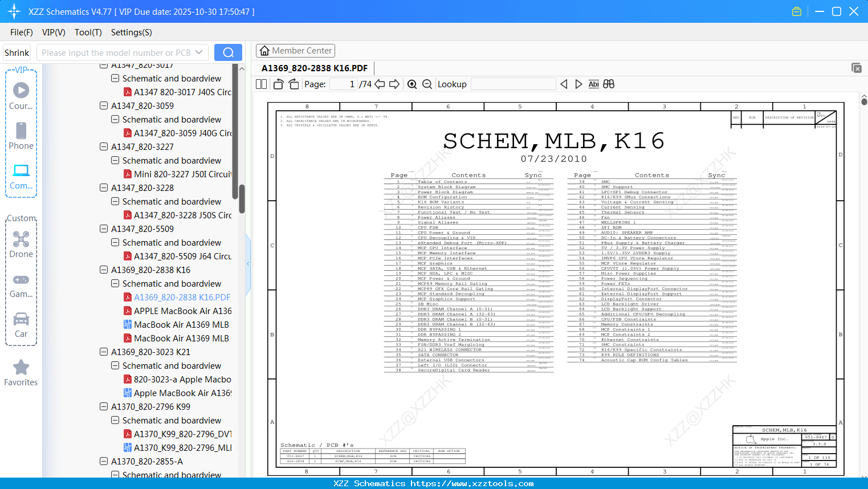Viewport: 868px width, 489px height.
Task: Click the home icon of Member Center
Action: coord(264,51)
